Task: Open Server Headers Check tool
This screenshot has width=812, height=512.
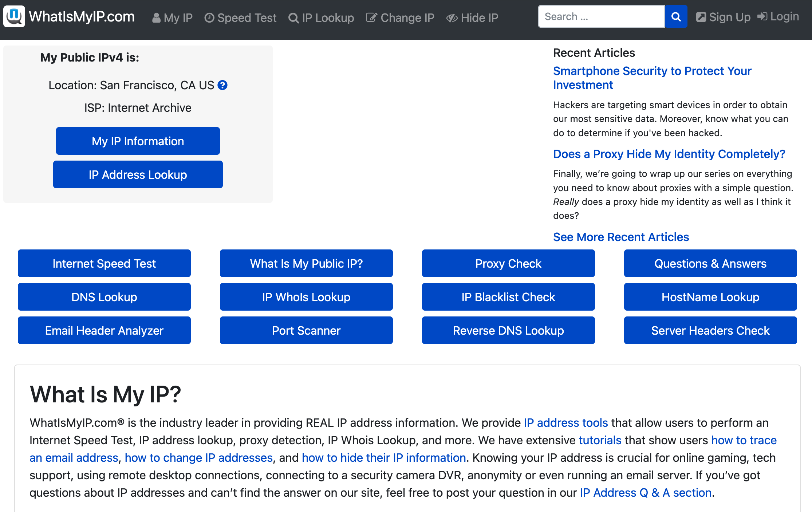Action: coord(710,330)
